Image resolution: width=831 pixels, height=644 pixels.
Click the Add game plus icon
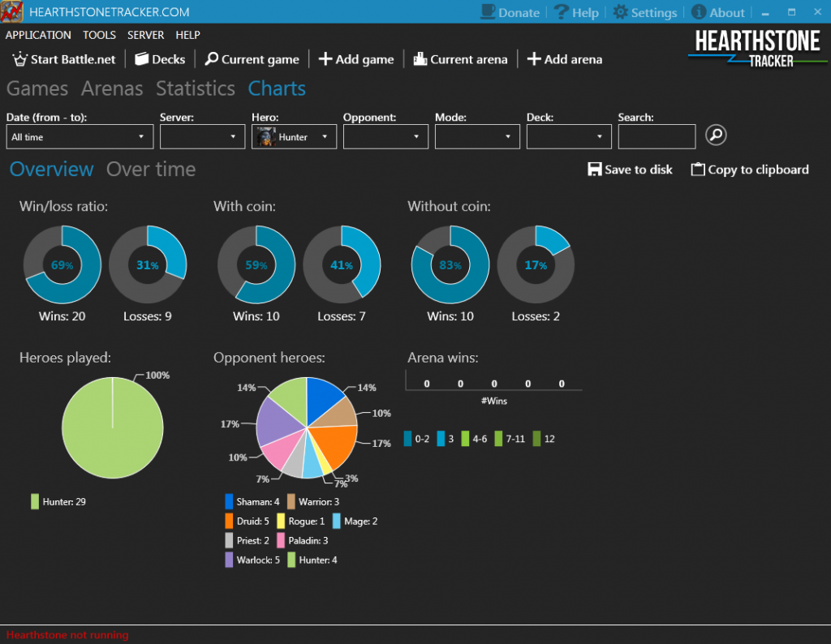[x=325, y=58]
